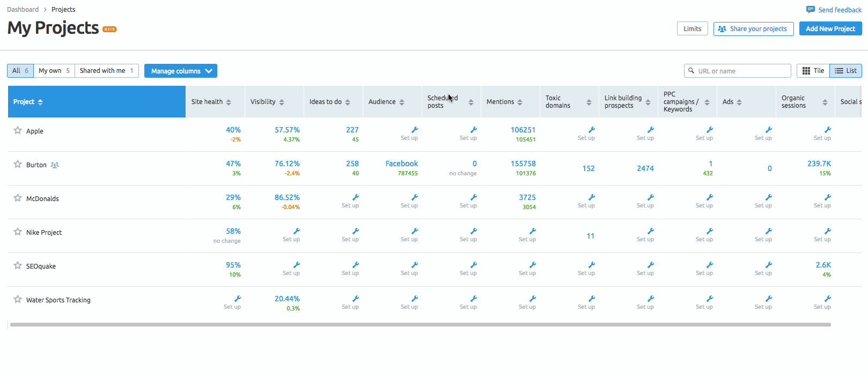Click Share your projects button
The width and height of the screenshot is (868, 378).
point(754,28)
